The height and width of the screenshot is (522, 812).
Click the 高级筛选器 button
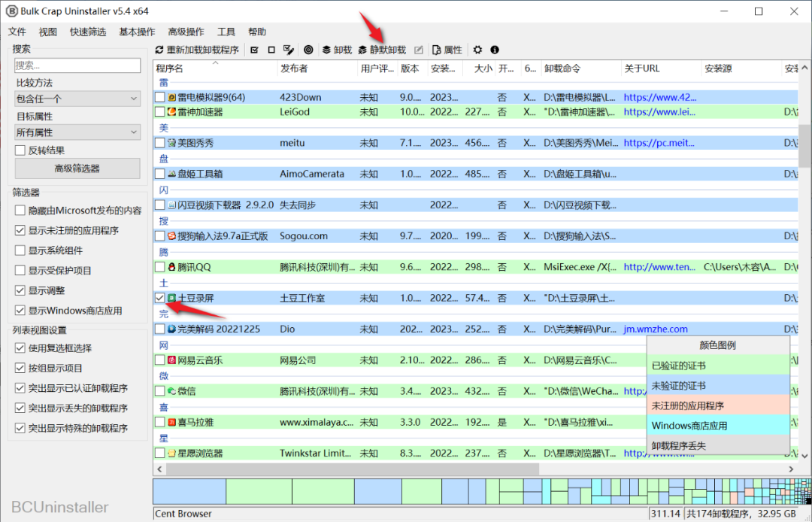pyautogui.click(x=77, y=168)
